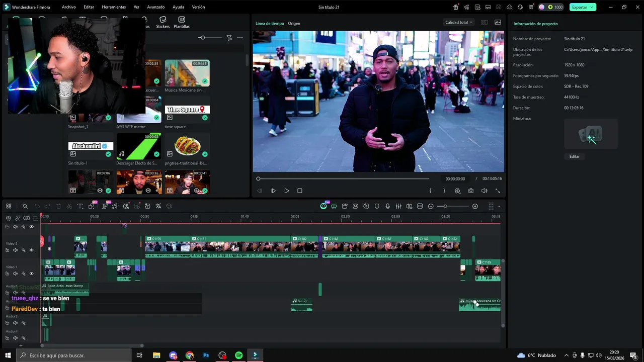Open the timeline layout options dropdown arrow
The image size is (644, 362).
(x=499, y=206)
